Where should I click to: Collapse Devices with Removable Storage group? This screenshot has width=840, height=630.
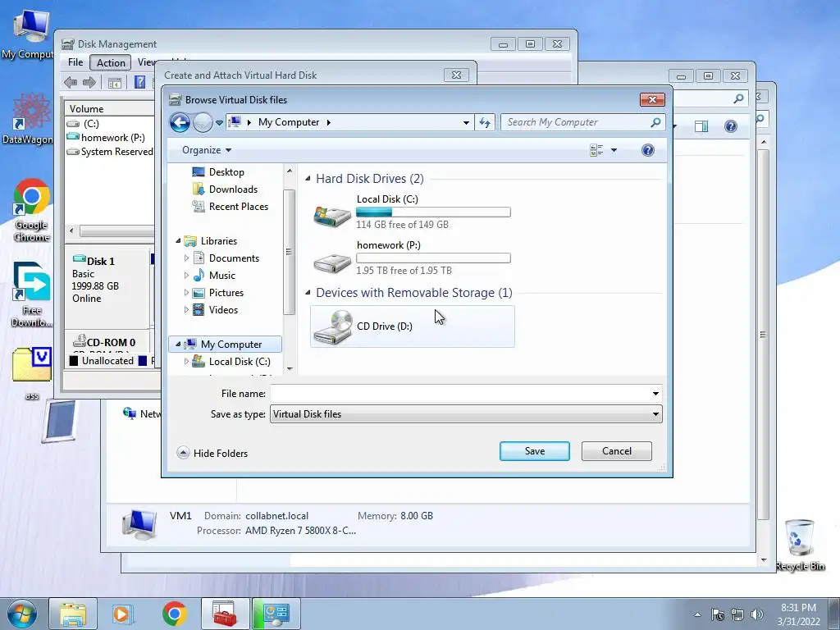(308, 293)
